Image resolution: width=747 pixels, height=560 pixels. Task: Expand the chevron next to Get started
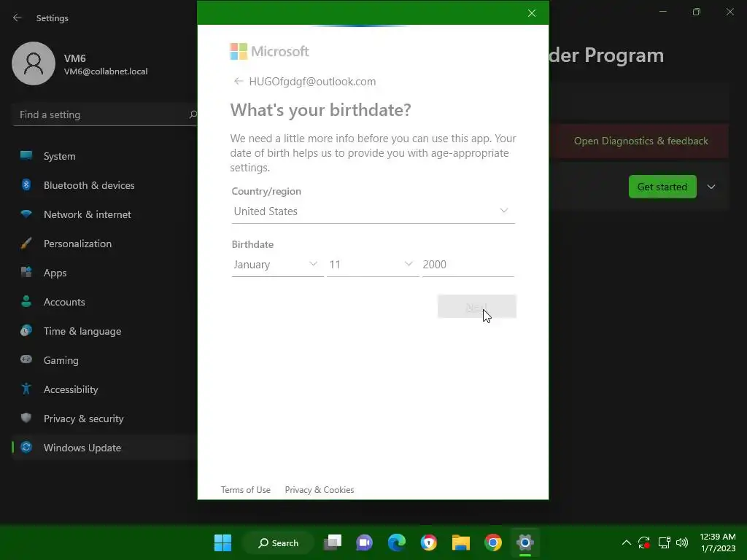click(711, 187)
